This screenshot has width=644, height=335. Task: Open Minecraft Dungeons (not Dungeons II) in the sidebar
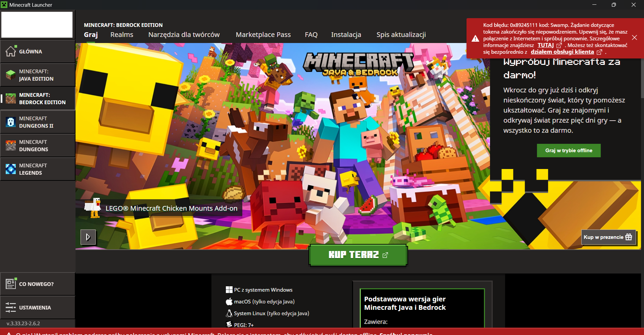pos(38,145)
